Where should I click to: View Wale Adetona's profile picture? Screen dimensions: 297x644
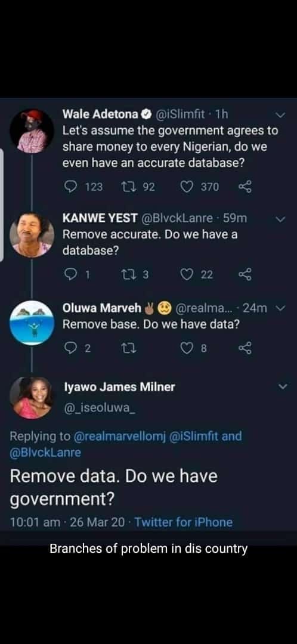tap(32, 131)
